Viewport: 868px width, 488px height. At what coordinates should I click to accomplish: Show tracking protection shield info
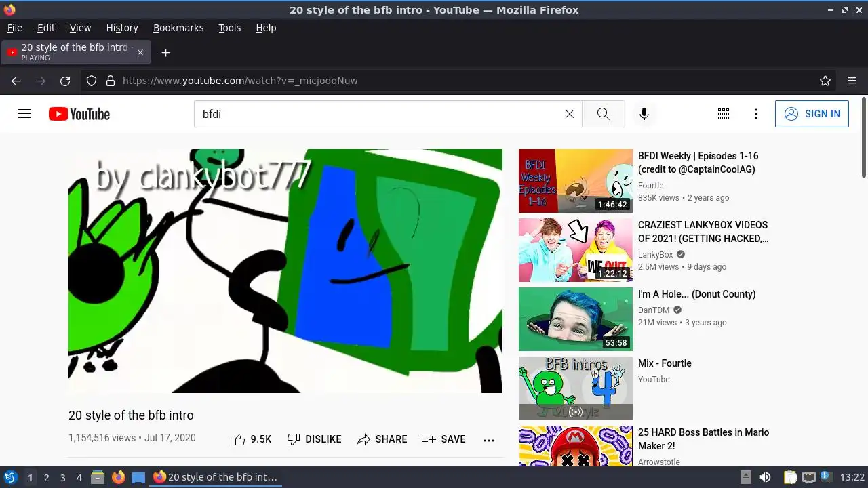pyautogui.click(x=92, y=81)
